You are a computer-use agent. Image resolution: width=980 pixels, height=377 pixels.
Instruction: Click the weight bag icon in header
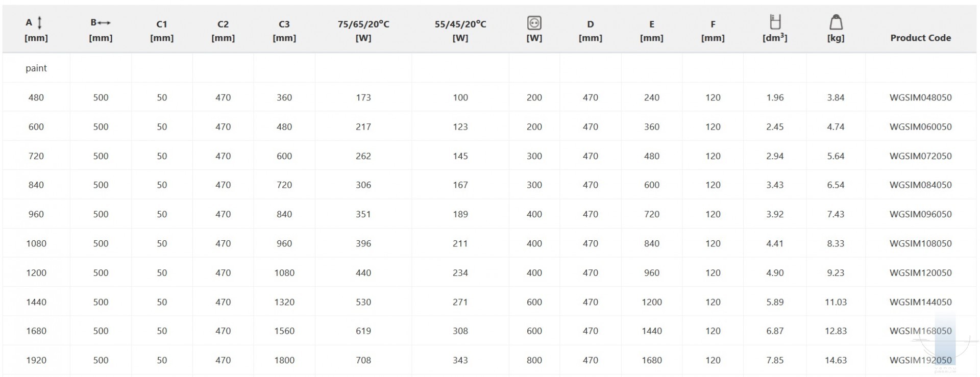(836, 22)
